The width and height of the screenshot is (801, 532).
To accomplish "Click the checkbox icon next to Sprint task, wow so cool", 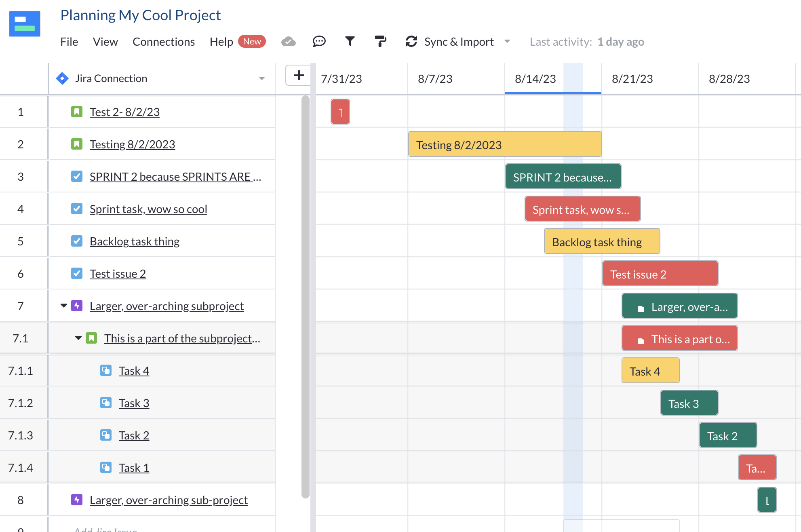I will pyautogui.click(x=77, y=209).
